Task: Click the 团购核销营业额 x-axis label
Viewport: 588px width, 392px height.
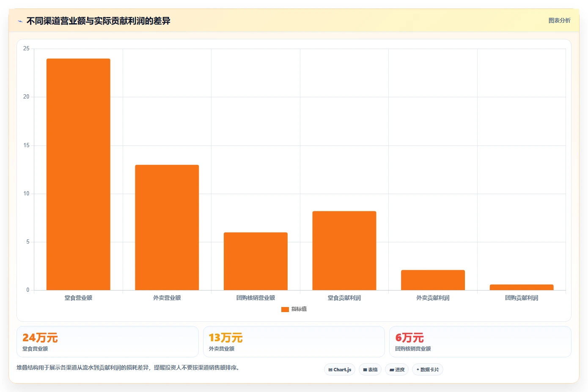Action: click(x=256, y=298)
